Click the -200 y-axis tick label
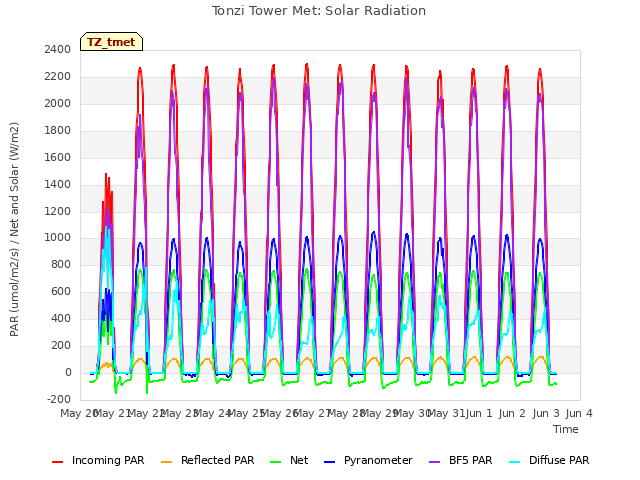Image resolution: width=640 pixels, height=480 pixels. (59, 399)
